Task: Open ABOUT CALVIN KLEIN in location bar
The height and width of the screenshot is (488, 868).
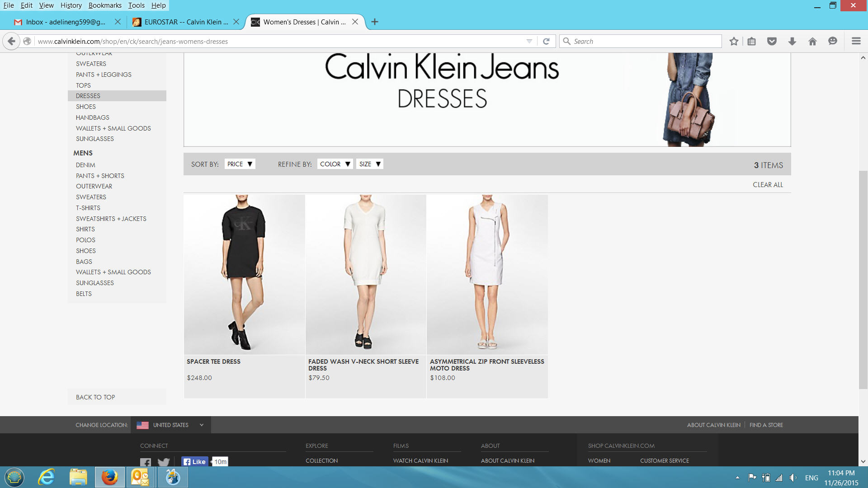Action: point(714,425)
